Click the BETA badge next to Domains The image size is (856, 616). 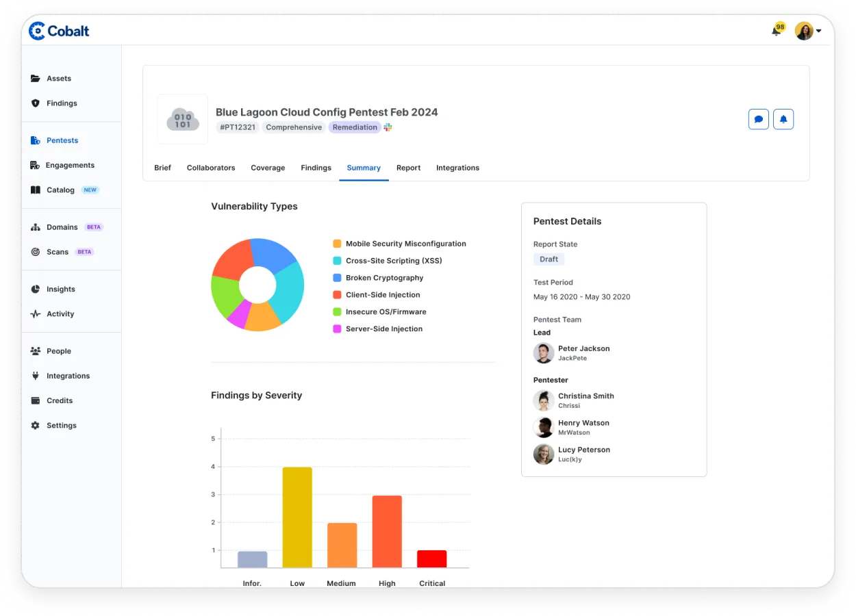pos(94,227)
